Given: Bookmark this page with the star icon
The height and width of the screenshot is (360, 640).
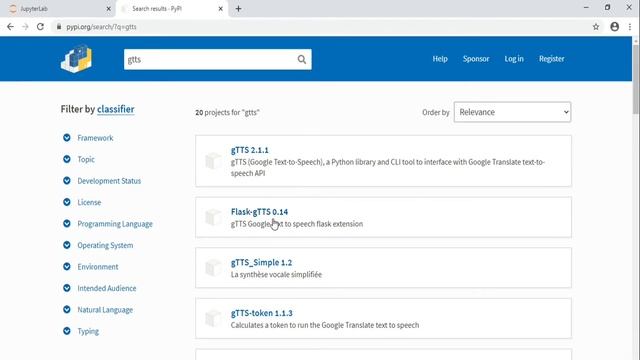Looking at the screenshot, I should (596, 27).
